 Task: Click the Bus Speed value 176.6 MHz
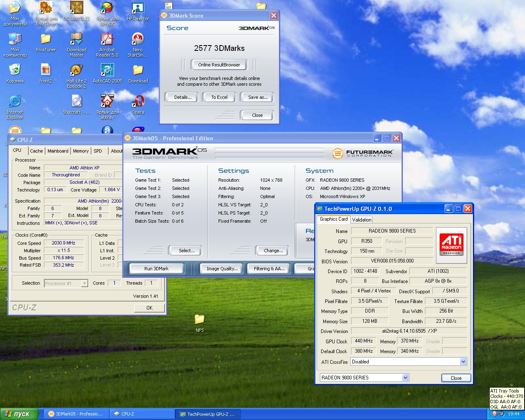[x=64, y=258]
